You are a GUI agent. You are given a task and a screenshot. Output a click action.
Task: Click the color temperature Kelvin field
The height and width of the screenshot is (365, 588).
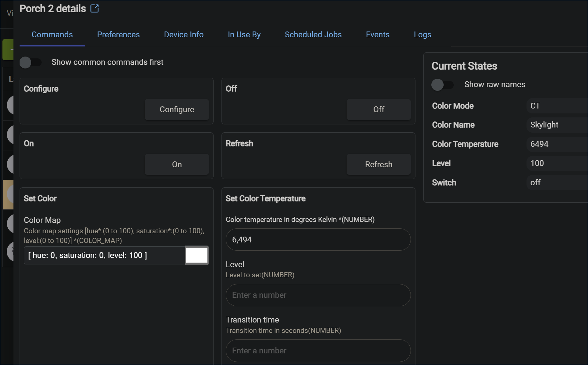pyautogui.click(x=318, y=240)
